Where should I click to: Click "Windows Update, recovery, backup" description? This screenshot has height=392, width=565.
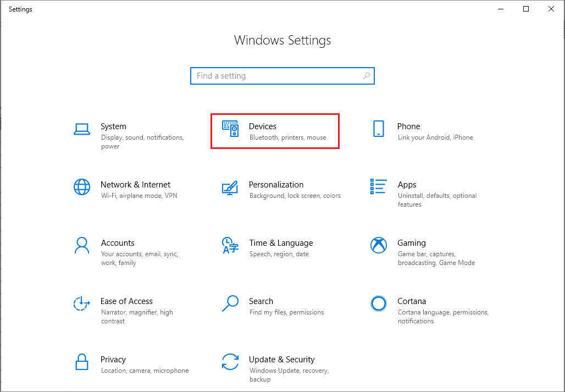point(289,375)
